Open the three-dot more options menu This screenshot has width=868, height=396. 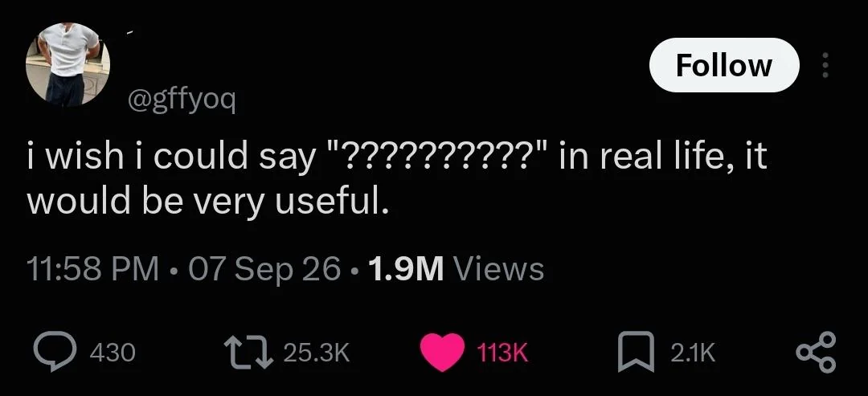coord(825,65)
